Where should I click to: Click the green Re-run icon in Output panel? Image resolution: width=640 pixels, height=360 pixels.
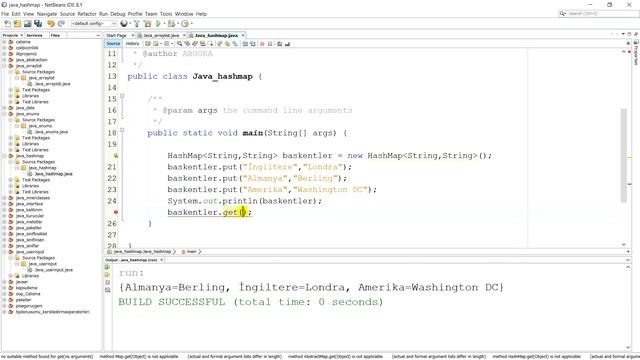[108, 267]
